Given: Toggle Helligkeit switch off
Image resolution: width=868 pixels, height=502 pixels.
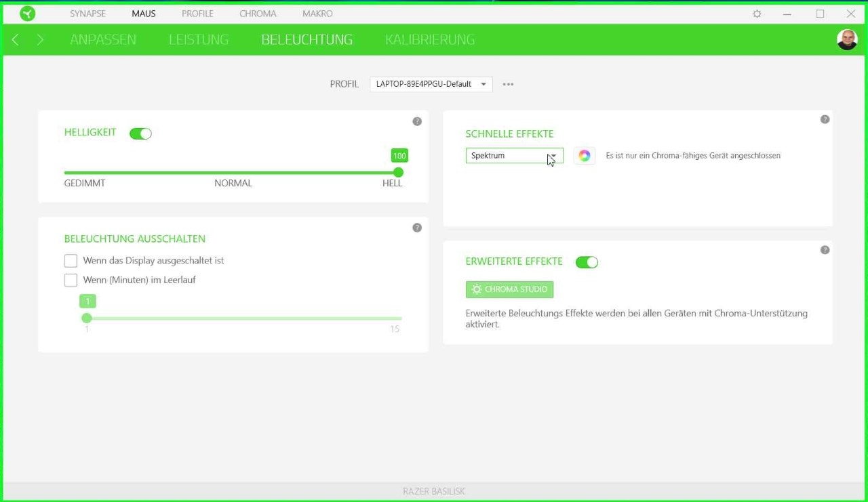Looking at the screenshot, I should click(140, 133).
